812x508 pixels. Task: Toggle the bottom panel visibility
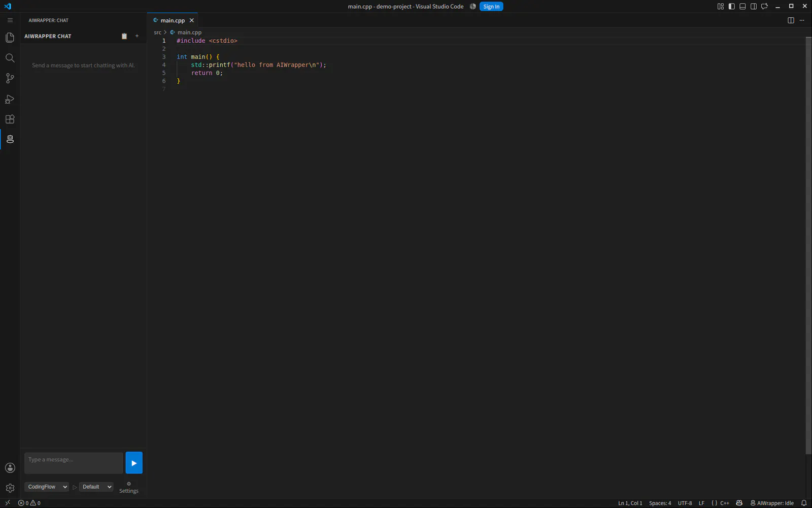point(742,7)
